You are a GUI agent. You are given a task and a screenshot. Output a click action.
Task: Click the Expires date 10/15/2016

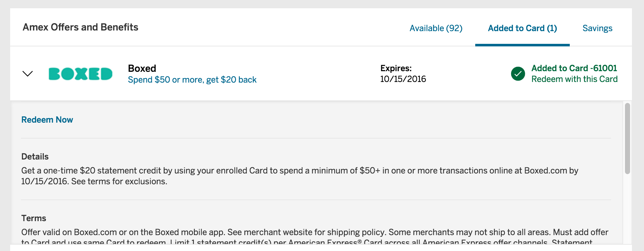coord(404,79)
